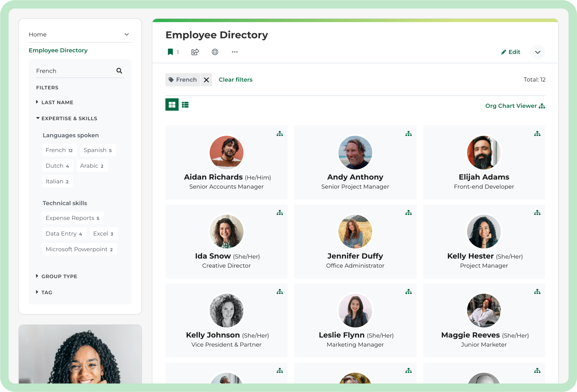
Task: Click the Clear filters link
Action: point(235,80)
